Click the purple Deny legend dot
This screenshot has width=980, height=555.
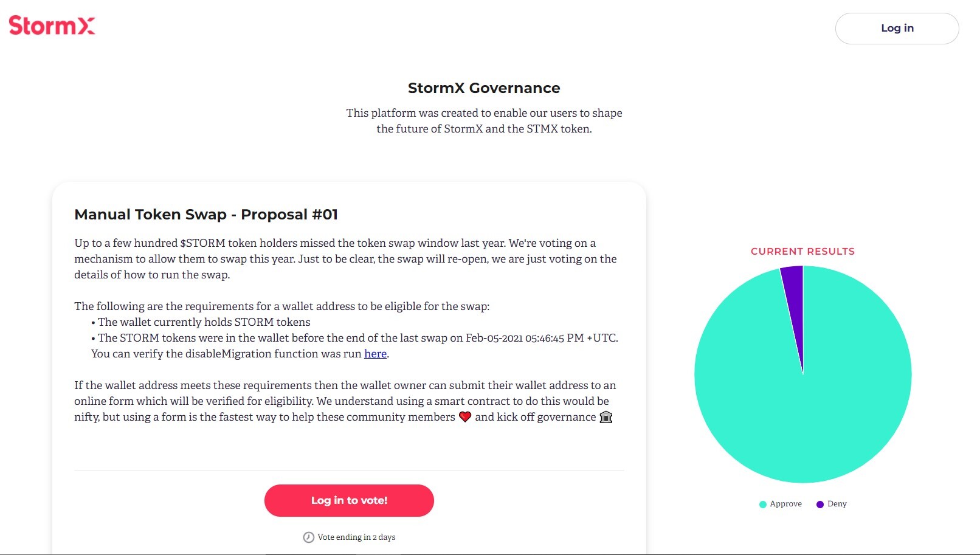pyautogui.click(x=820, y=503)
